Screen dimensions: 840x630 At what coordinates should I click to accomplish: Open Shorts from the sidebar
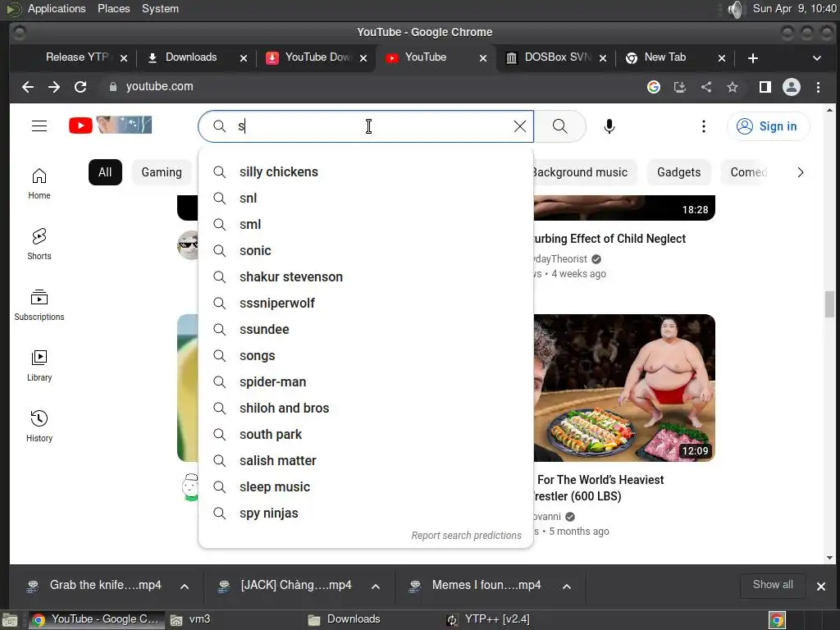(x=39, y=244)
